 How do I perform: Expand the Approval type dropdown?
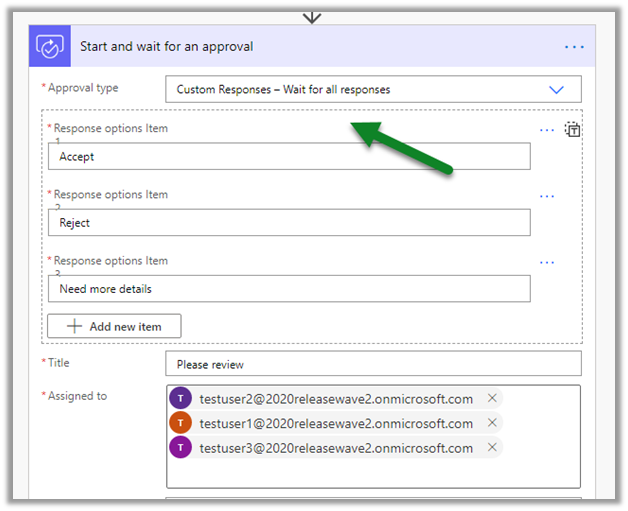point(360,90)
